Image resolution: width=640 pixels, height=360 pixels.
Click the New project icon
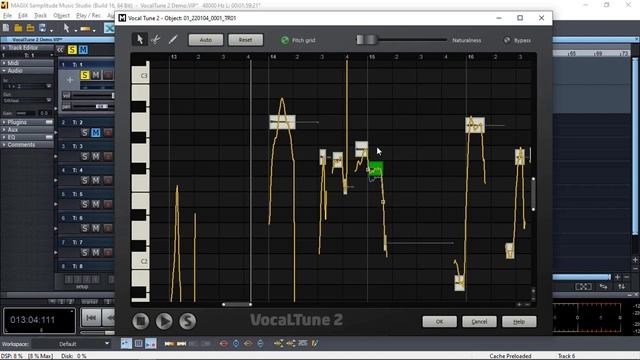[x=6, y=28]
